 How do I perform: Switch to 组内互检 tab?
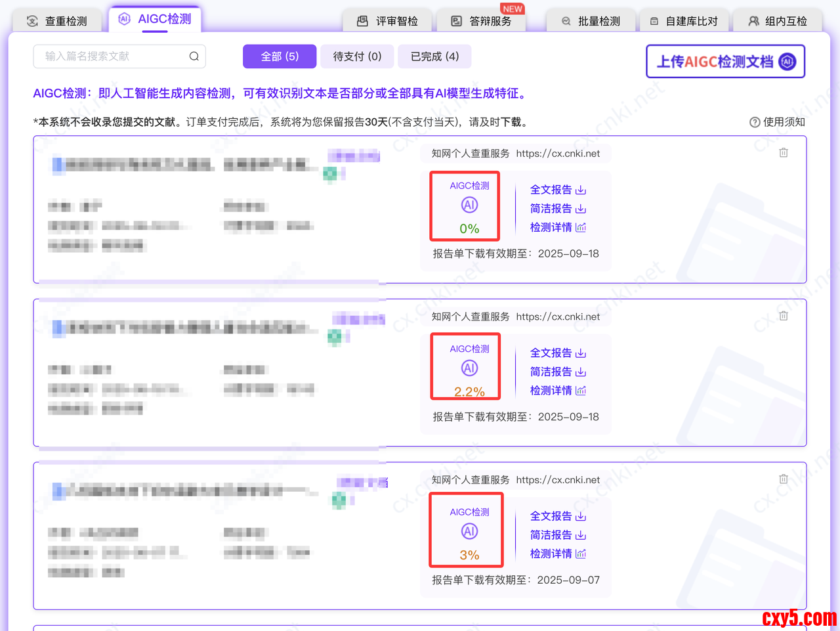tap(778, 21)
